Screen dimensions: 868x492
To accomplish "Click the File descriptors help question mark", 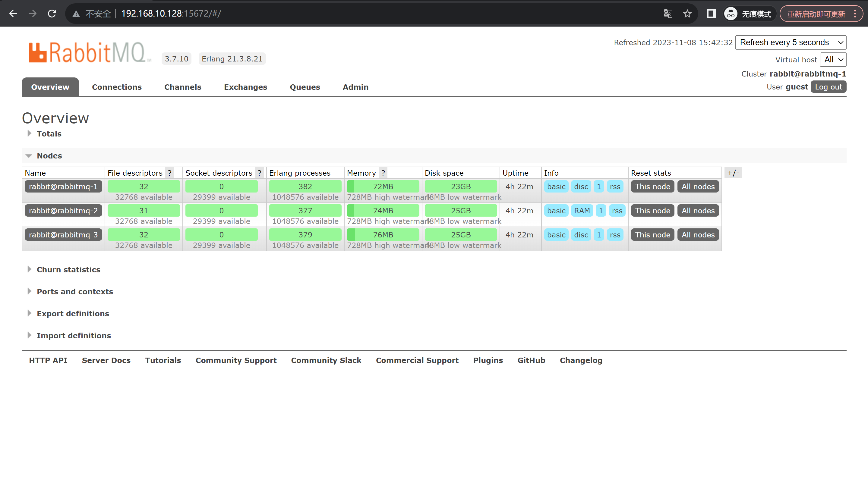I will click(x=169, y=173).
